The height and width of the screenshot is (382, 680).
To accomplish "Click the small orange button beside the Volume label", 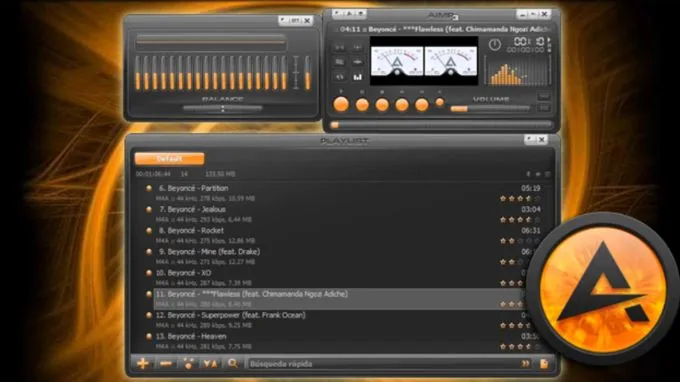I will (440, 102).
